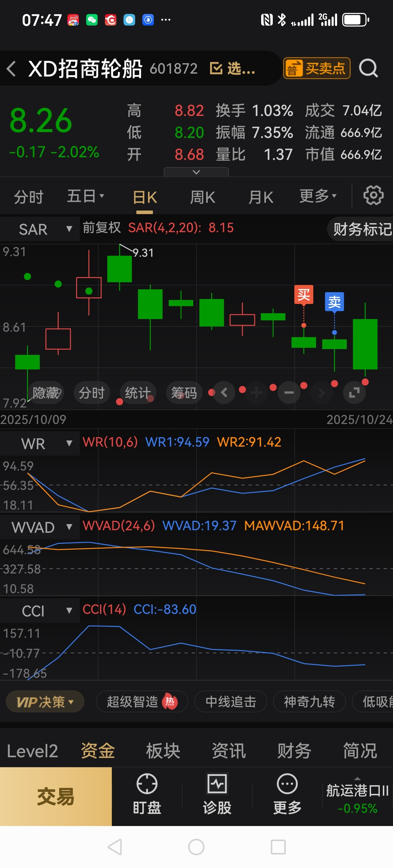This screenshot has height=868, width=393.
Task: Zoom in chart with plus button
Action: (256, 392)
